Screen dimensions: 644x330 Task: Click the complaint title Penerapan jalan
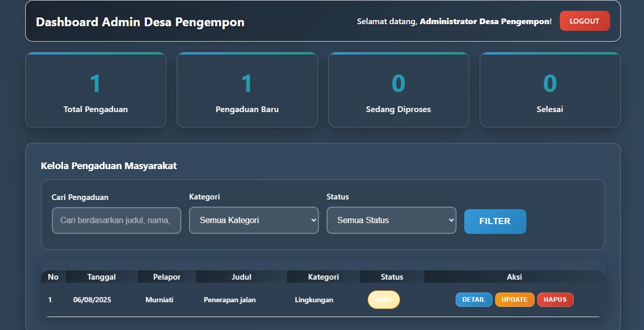[230, 299]
